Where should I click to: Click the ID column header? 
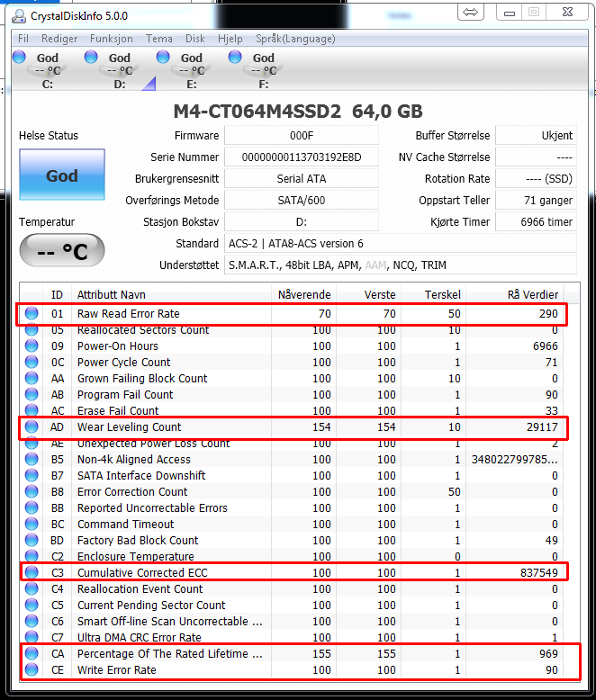(x=58, y=294)
